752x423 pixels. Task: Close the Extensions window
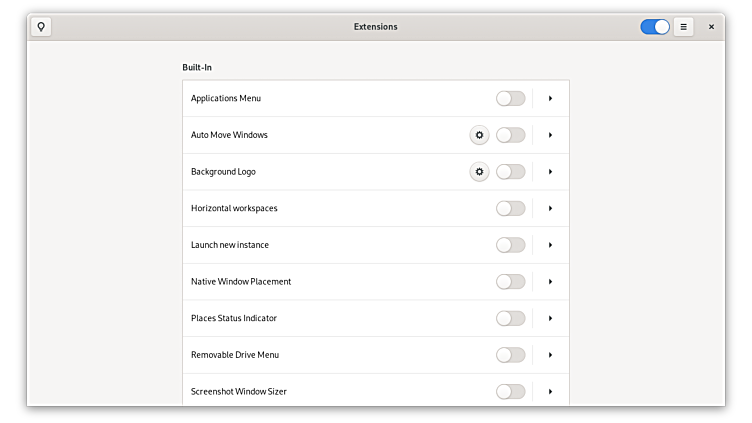click(711, 27)
